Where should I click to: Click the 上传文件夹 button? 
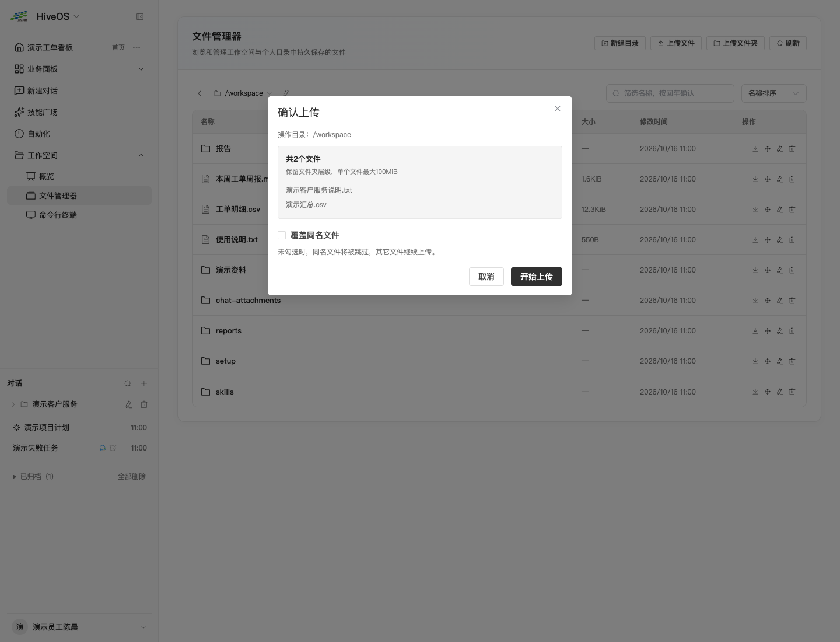736,43
